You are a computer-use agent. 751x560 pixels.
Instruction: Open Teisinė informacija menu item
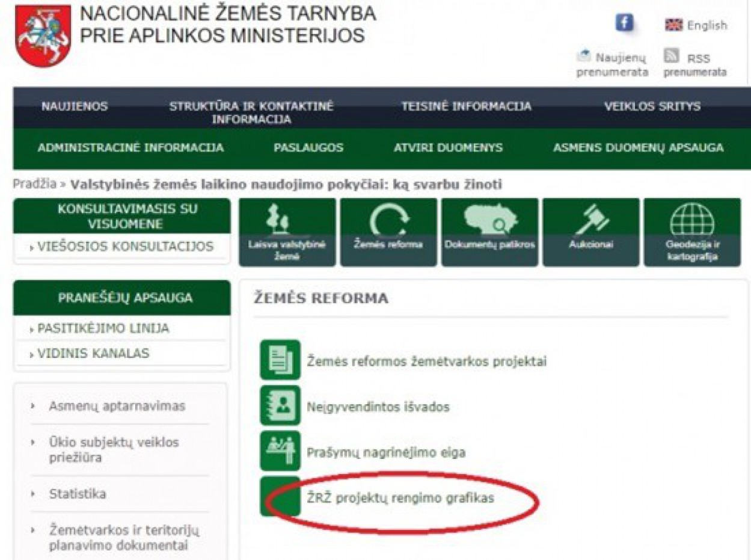467,106
